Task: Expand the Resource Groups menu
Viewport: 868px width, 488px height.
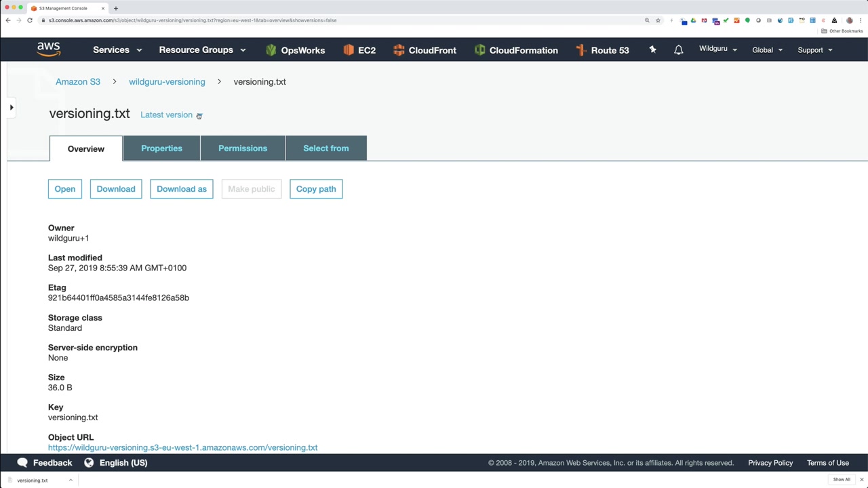Action: pos(202,50)
